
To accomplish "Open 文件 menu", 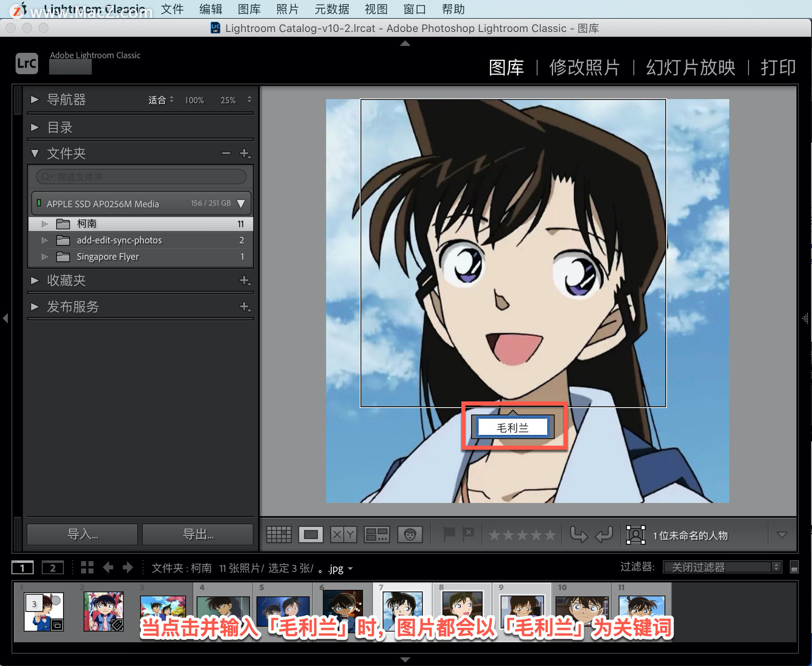I will pos(172,9).
